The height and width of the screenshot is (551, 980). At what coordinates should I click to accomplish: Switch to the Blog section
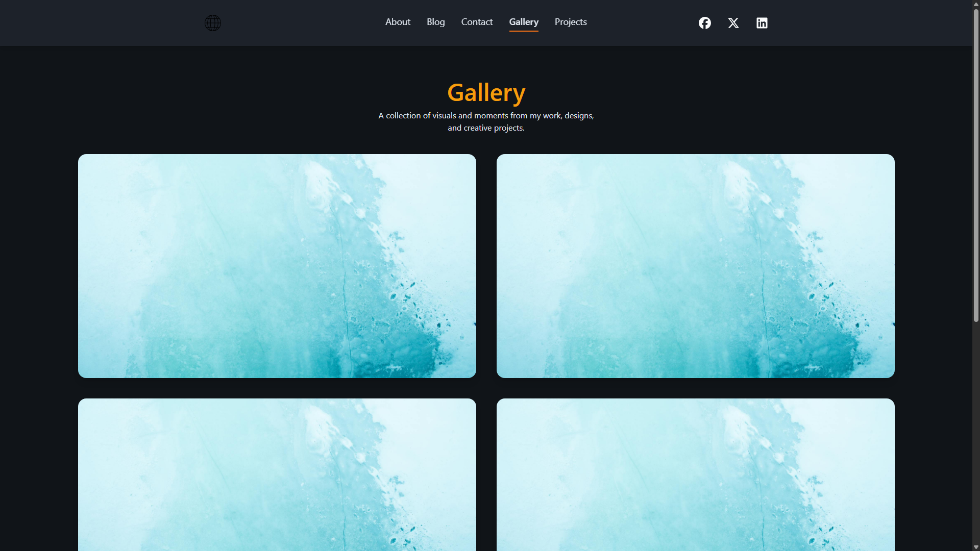click(435, 22)
